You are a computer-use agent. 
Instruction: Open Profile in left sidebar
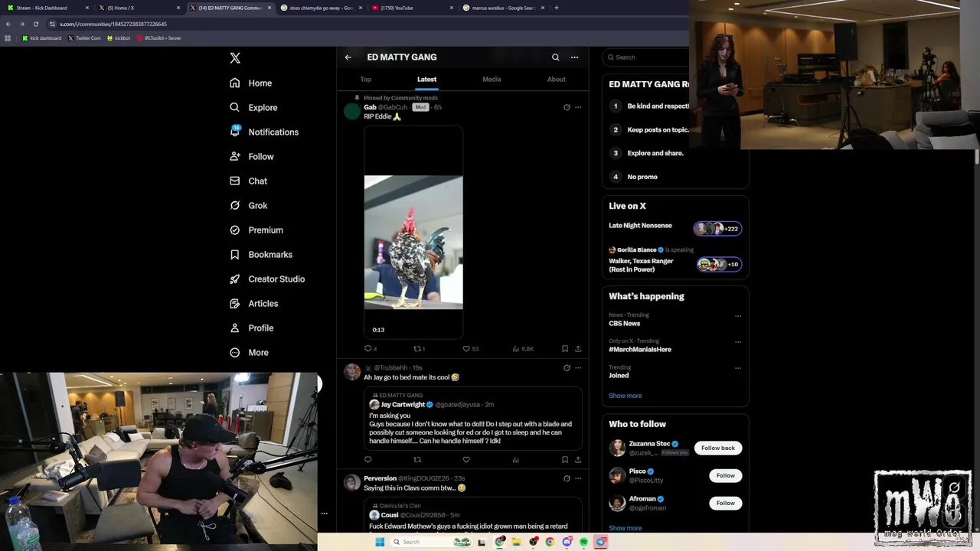[252, 328]
